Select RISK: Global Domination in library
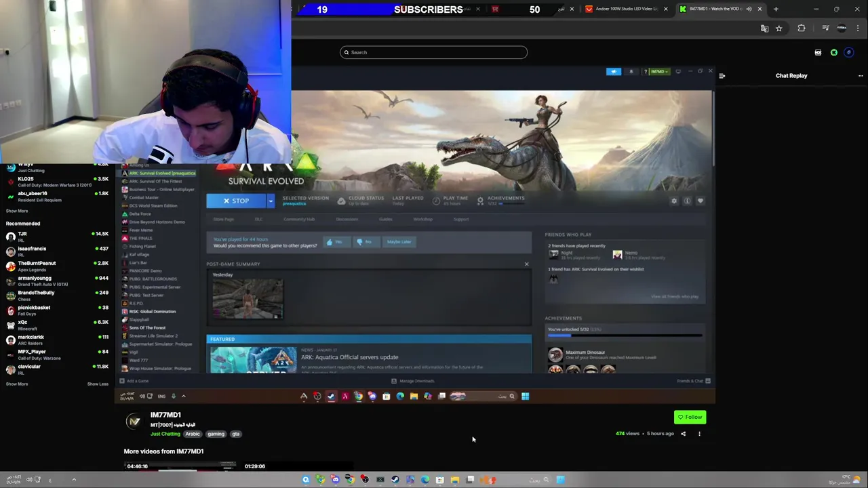The width and height of the screenshot is (868, 488). click(152, 311)
